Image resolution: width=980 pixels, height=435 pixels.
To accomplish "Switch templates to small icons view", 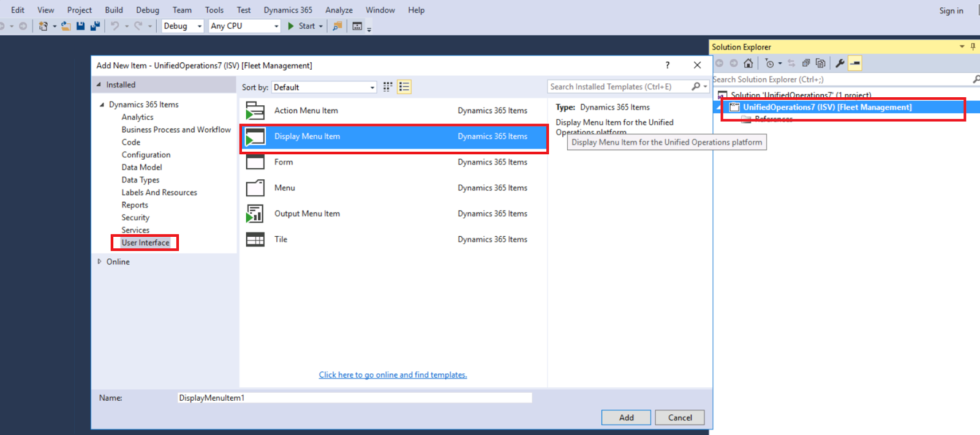I will [388, 87].
